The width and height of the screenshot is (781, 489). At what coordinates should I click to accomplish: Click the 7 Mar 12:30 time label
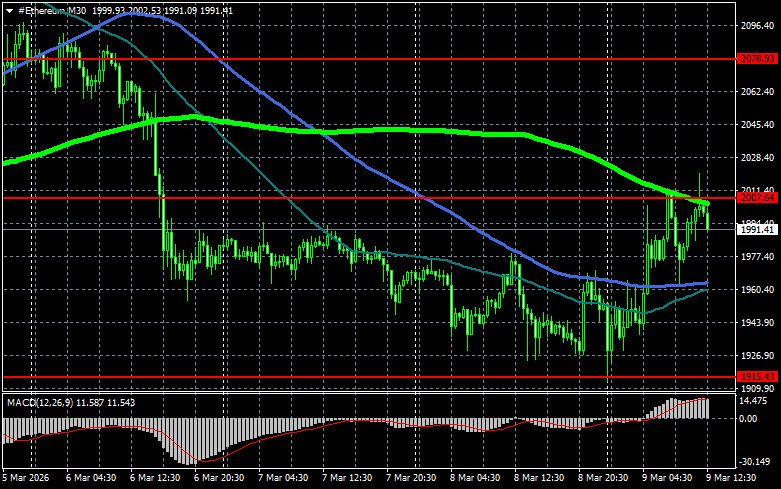point(347,478)
